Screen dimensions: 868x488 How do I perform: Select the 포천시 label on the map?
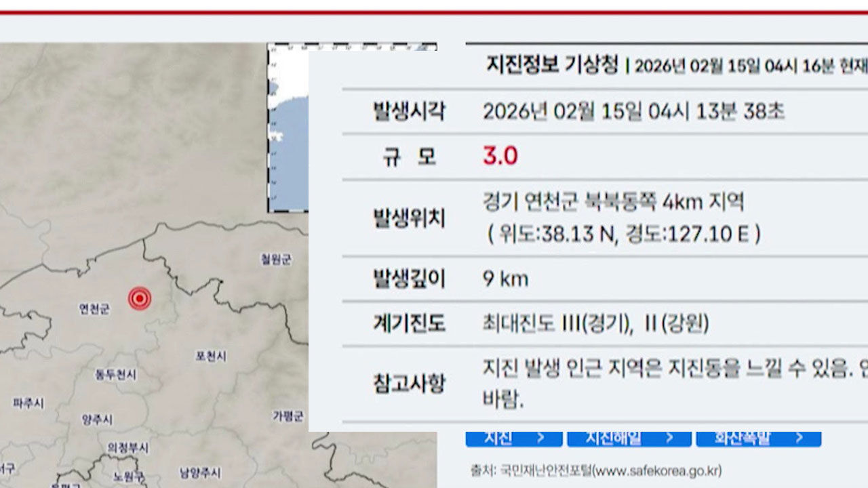pyautogui.click(x=210, y=356)
